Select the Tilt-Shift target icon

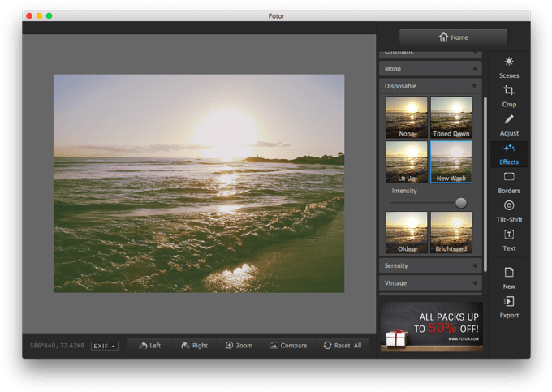509,205
